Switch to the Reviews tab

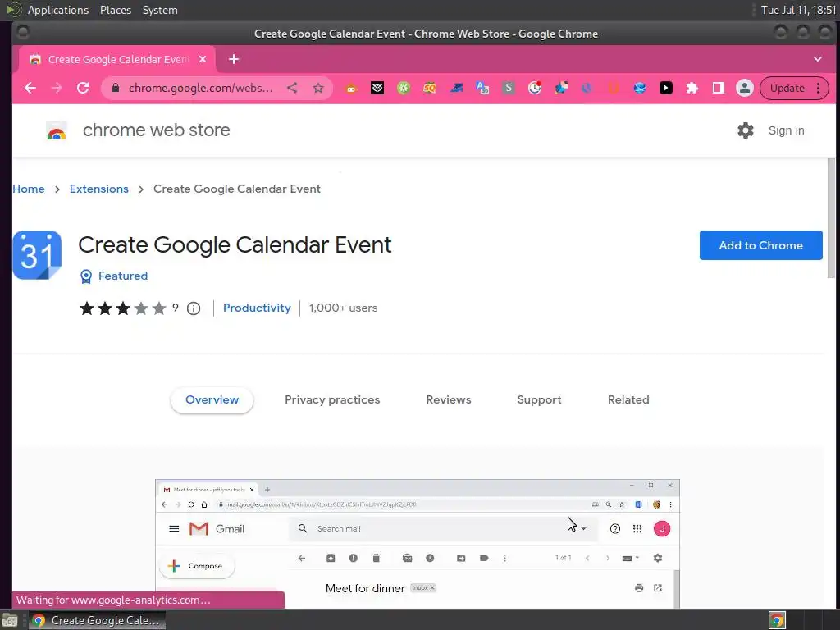pos(449,399)
